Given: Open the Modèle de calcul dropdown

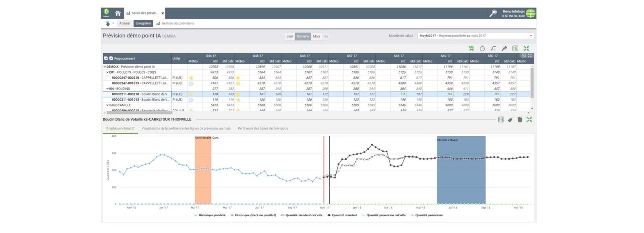Looking at the screenshot, I should (476, 36).
